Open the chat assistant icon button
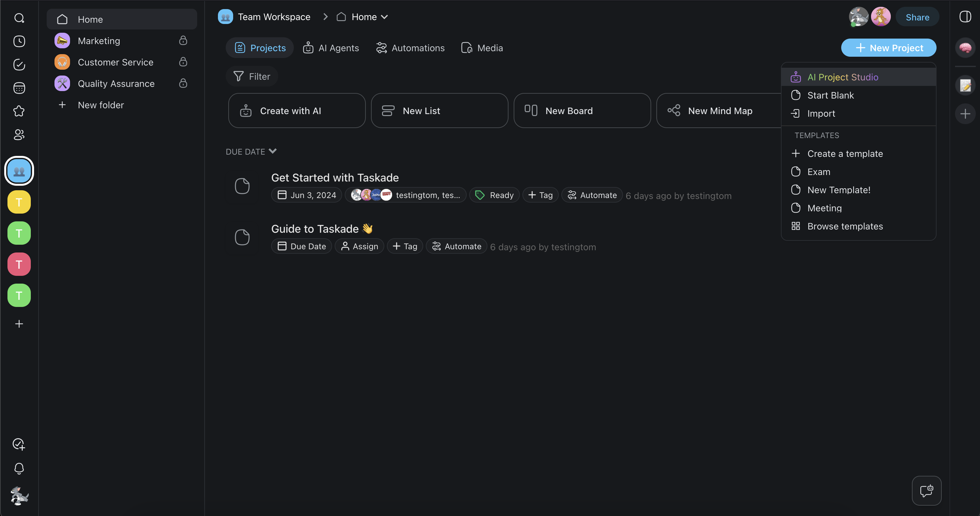The image size is (980, 516). 926,490
